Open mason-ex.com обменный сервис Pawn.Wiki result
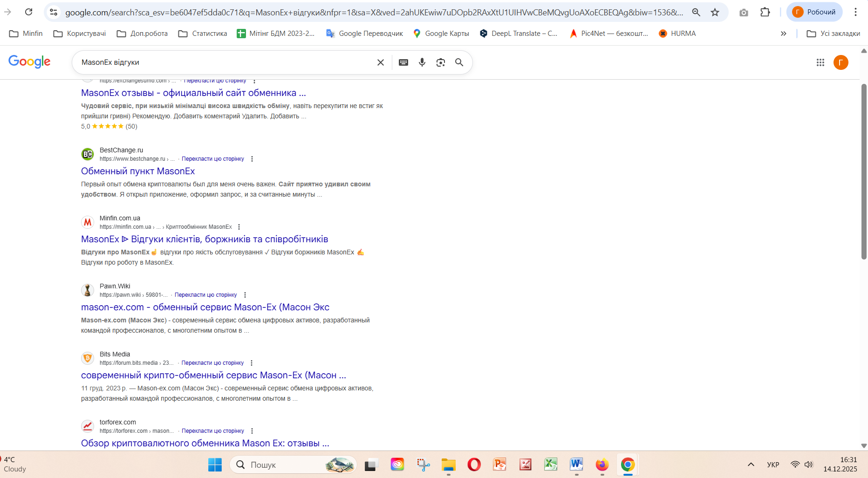The image size is (868, 478). coord(205,307)
